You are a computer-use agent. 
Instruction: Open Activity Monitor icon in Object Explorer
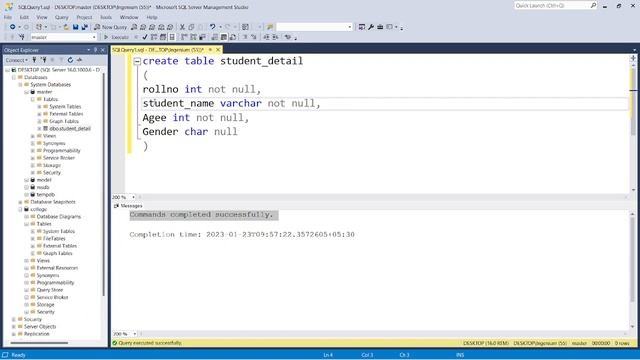pyautogui.click(x=79, y=60)
